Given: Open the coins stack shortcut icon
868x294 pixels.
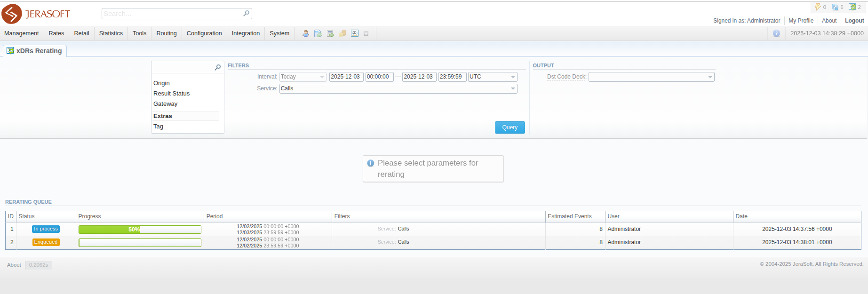Looking at the screenshot, I should [342, 33].
